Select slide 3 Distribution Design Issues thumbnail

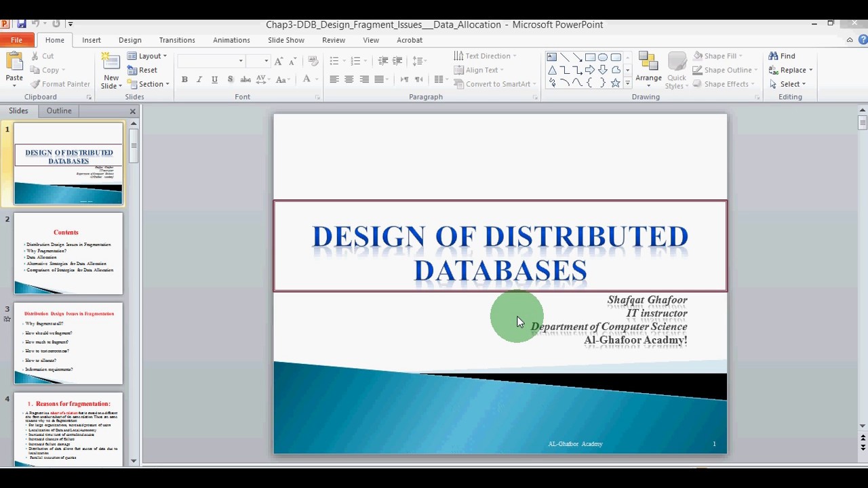(x=68, y=344)
